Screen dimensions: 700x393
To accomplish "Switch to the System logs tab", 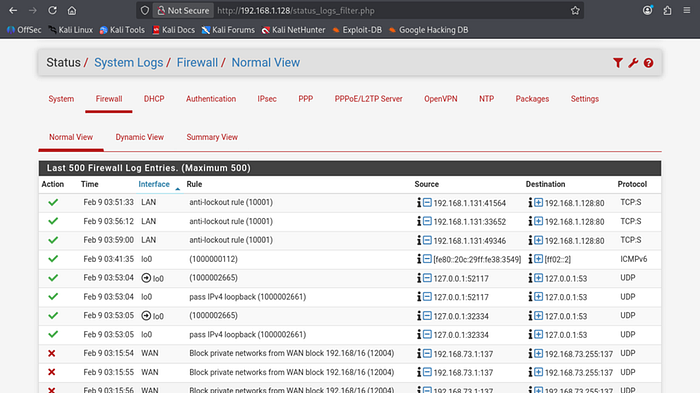I will [x=61, y=99].
